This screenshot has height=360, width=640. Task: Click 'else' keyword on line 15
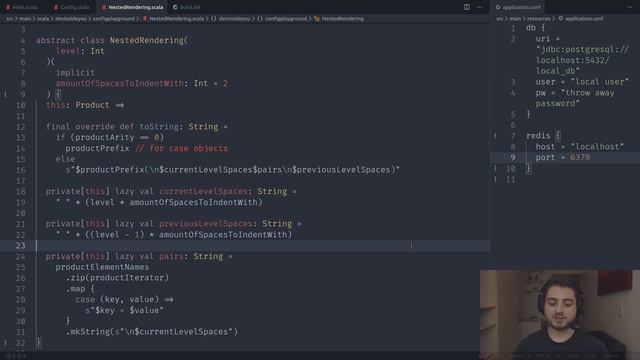coord(65,159)
